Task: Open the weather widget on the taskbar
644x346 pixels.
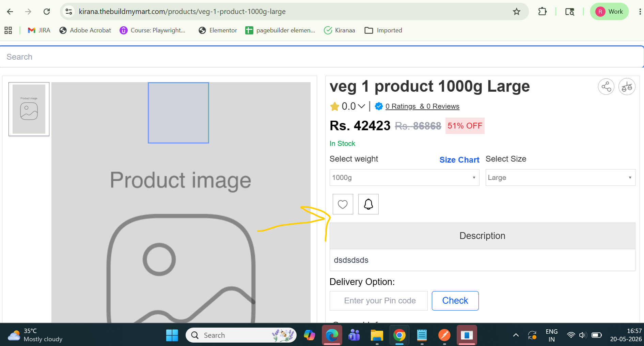Action: 35,335
